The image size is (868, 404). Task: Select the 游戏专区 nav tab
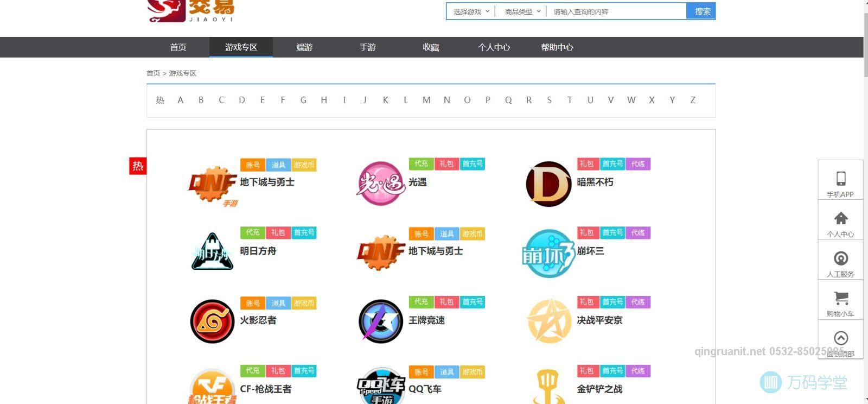[241, 47]
